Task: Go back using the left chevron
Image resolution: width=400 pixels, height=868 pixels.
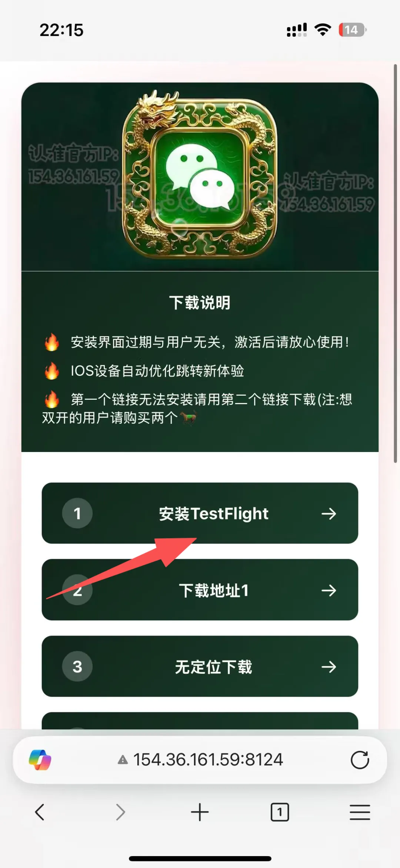Action: (40, 812)
